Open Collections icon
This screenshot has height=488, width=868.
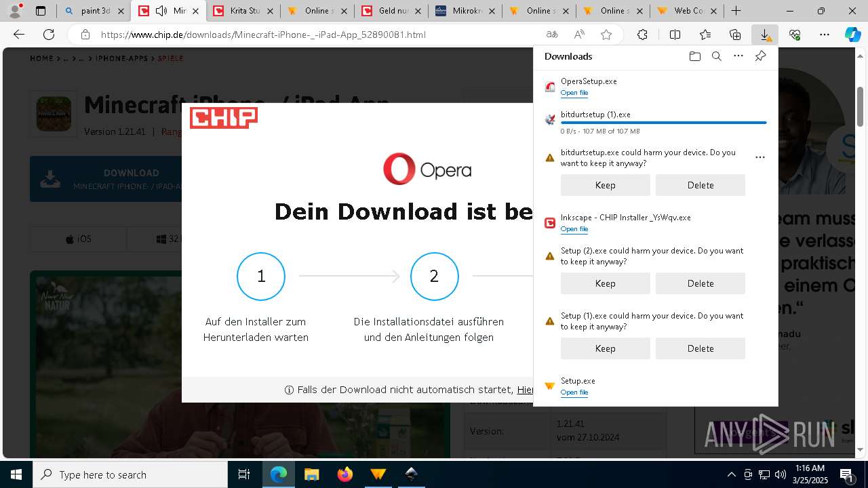(x=735, y=35)
